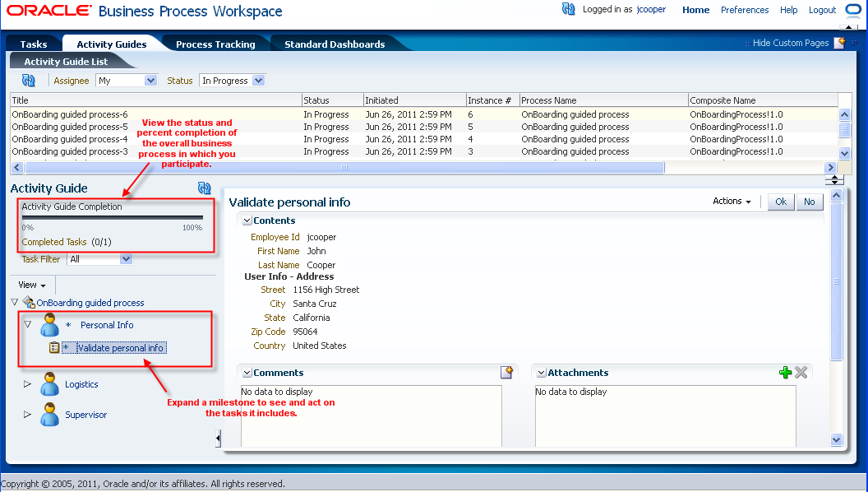Open the View menu dropdown
The width and height of the screenshot is (868, 492).
coord(32,285)
